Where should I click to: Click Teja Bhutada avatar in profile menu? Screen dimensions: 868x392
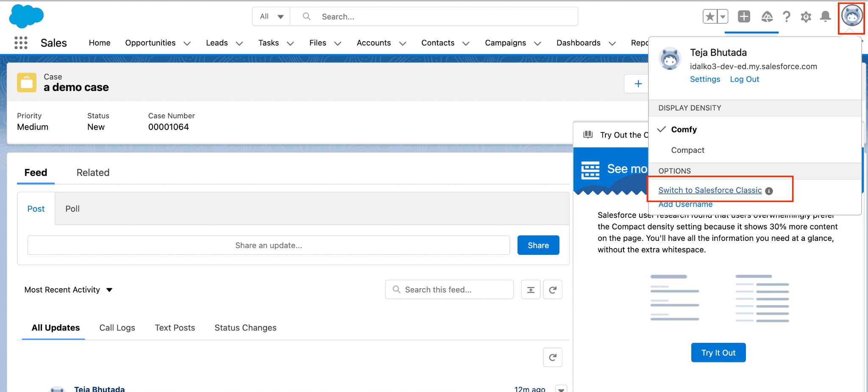pos(670,58)
